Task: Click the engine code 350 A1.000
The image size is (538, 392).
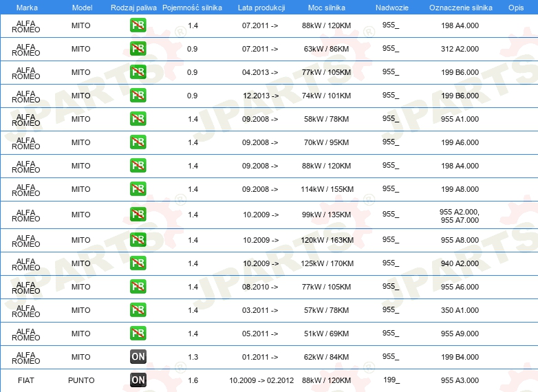Action: (460, 310)
